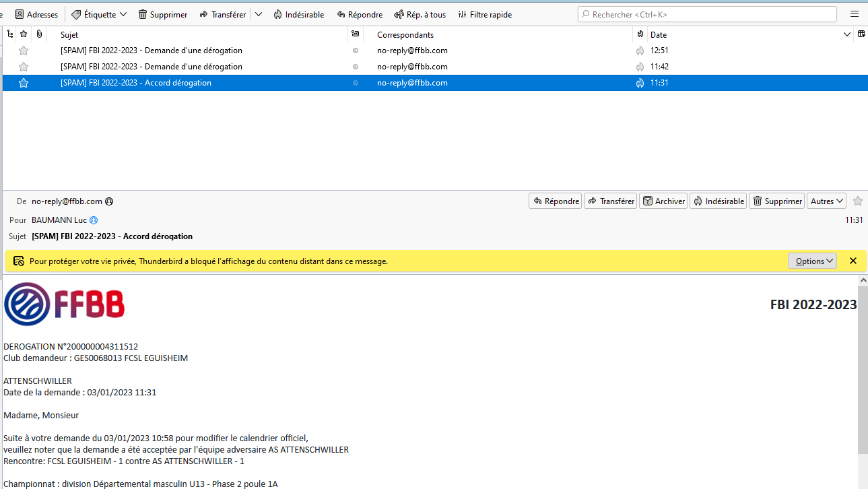Click the Date column sort arrow
The height and width of the screenshot is (489, 868).
[x=847, y=34]
